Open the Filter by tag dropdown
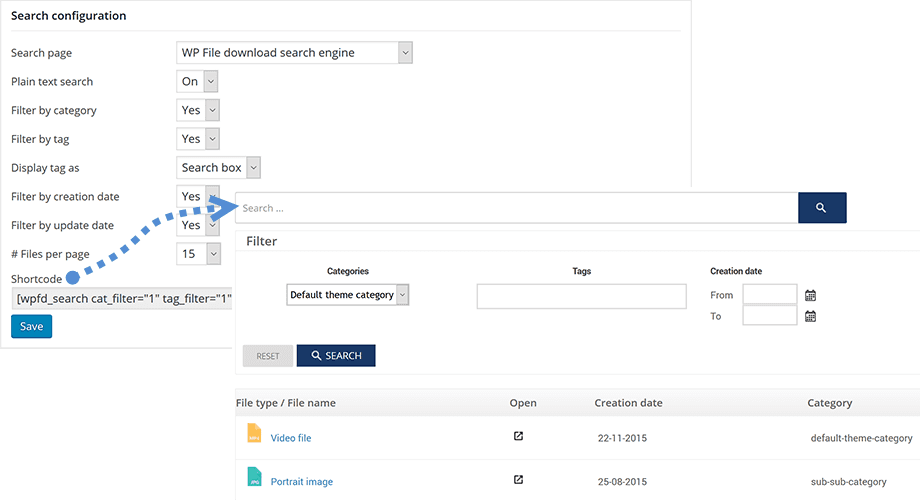The height and width of the screenshot is (500, 920). (198, 138)
